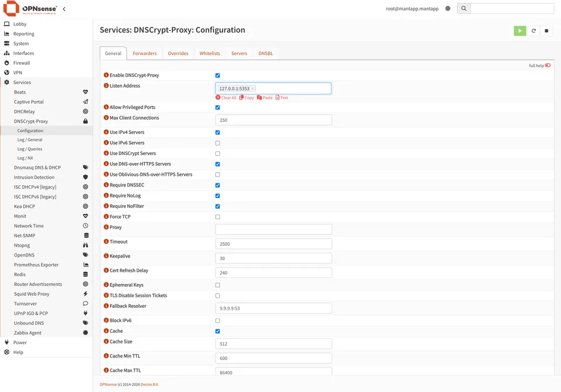561x392 pixels.
Task: Expand the System menu in sidebar
Action: tap(21, 43)
